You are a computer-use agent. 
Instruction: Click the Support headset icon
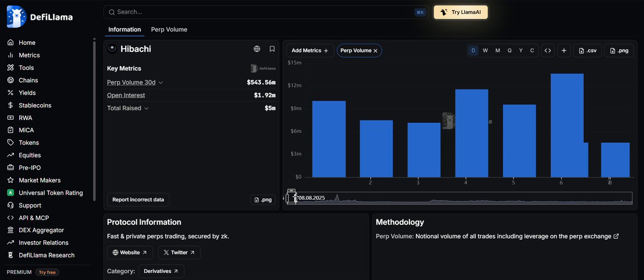10,205
